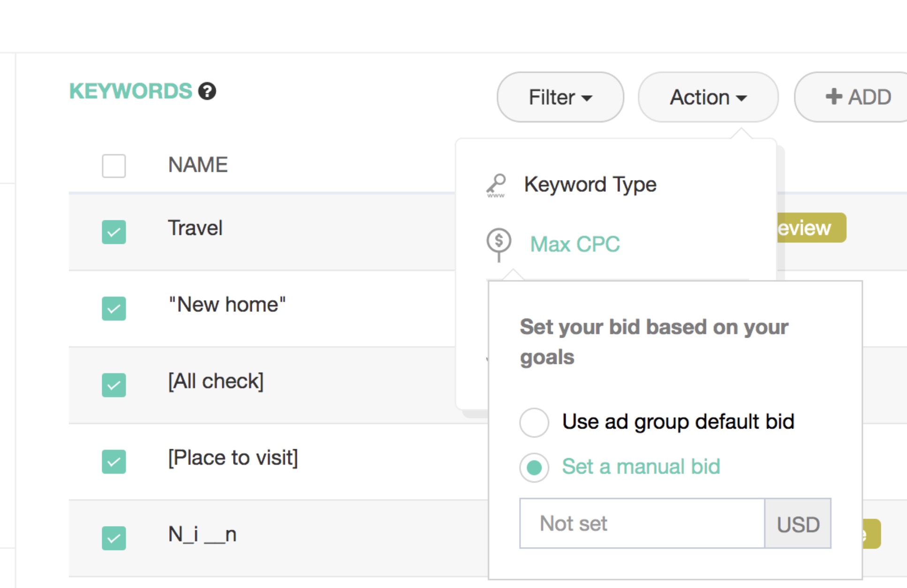The width and height of the screenshot is (907, 588).
Task: Select Use ad group default bid
Action: tap(534, 422)
